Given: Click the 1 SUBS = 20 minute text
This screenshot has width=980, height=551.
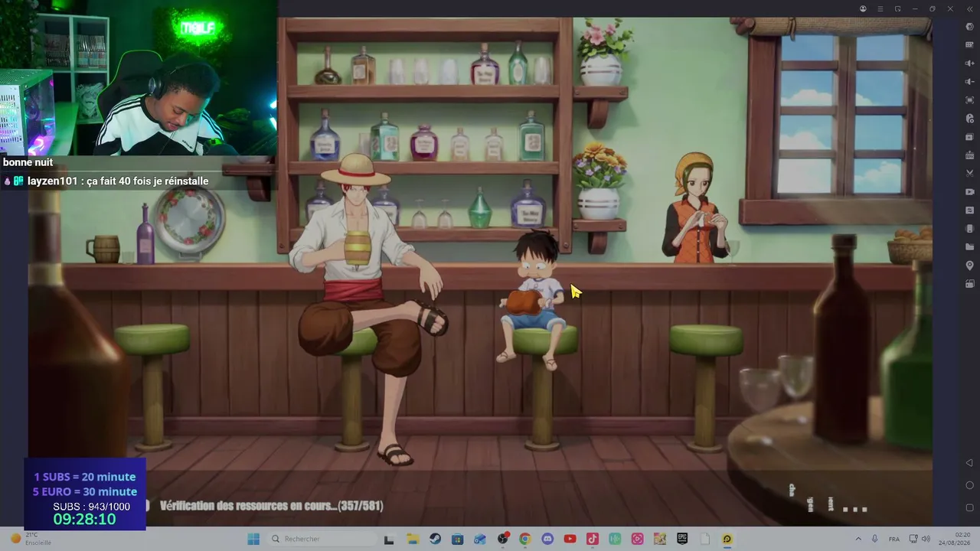Looking at the screenshot, I should (x=85, y=477).
